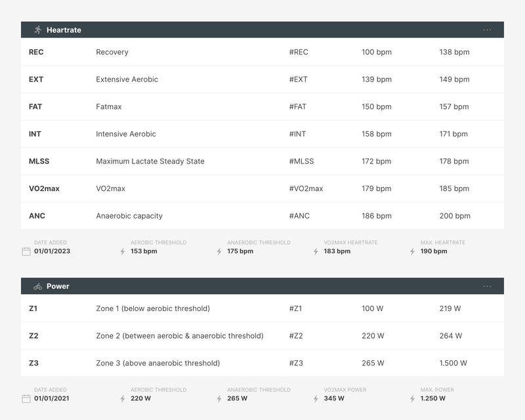Click lightning icon next to 175 bpm
The height and width of the screenshot is (420, 525).
pyautogui.click(x=220, y=251)
